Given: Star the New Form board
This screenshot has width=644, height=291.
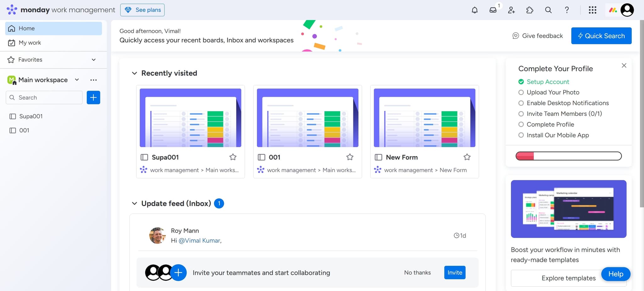Looking at the screenshot, I should 467,157.
